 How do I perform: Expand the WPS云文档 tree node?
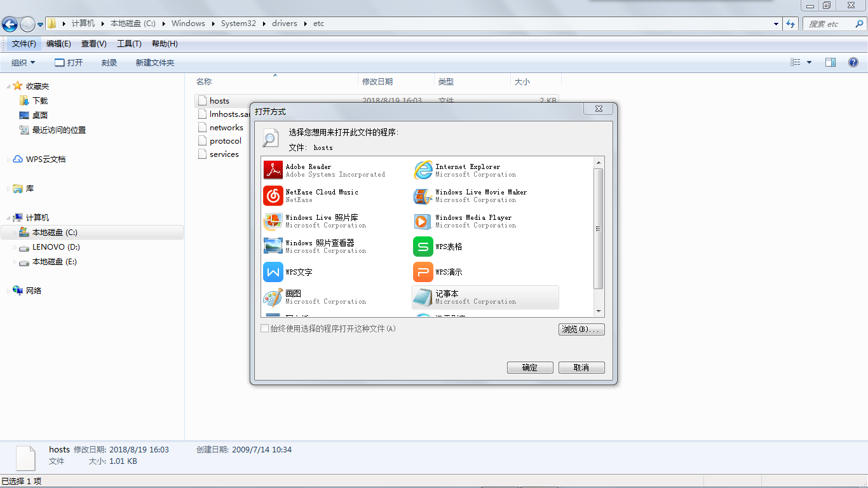tap(8, 159)
